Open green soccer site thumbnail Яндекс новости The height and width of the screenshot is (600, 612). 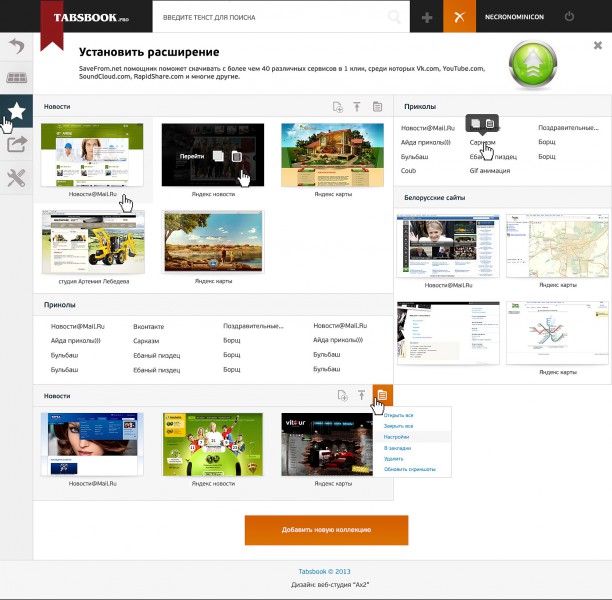tap(213, 444)
